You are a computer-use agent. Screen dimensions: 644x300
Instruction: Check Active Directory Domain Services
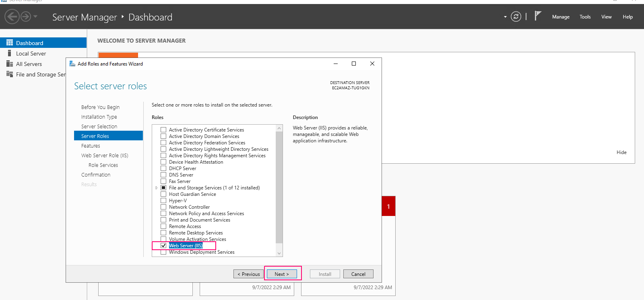[163, 136]
